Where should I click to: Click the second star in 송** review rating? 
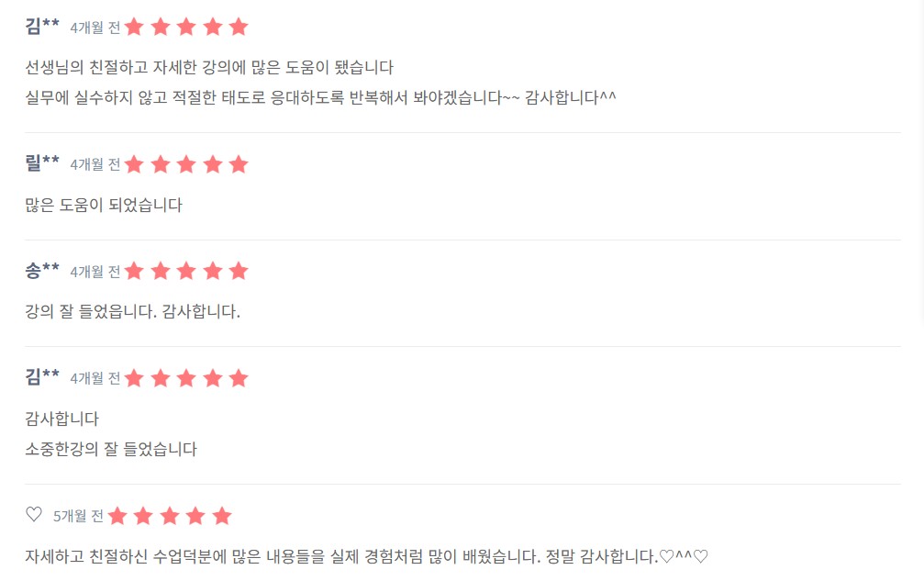point(161,271)
